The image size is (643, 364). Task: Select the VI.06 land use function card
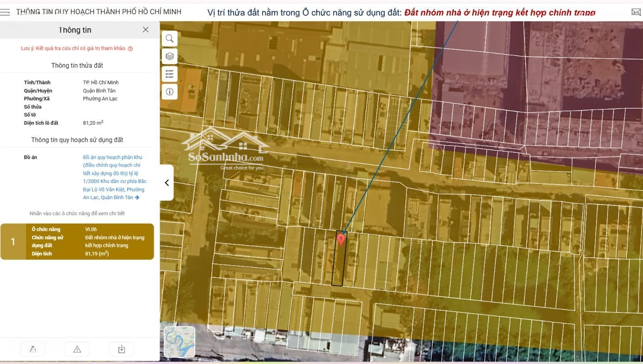pos(89,241)
